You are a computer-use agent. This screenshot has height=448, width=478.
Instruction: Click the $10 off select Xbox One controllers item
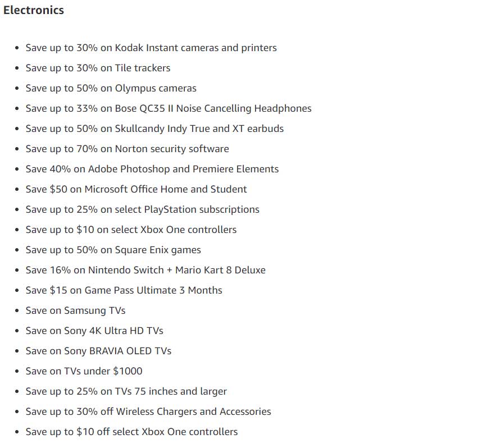tap(131, 432)
